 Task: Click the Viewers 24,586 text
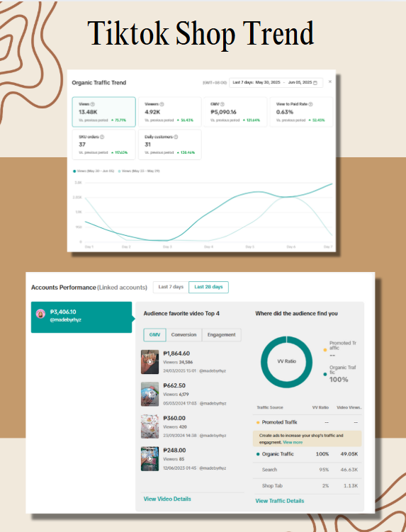(x=178, y=362)
